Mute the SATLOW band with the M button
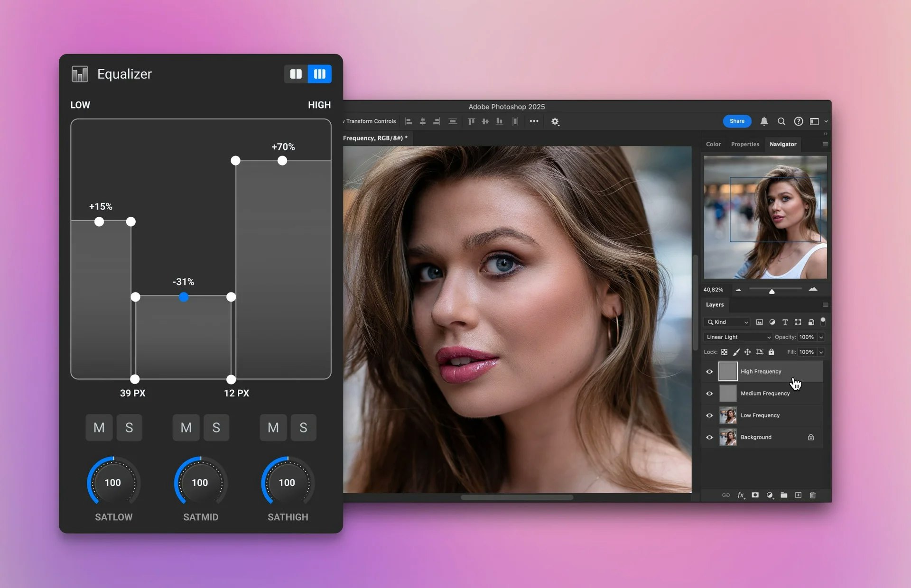Viewport: 911px width, 588px height. (99, 427)
